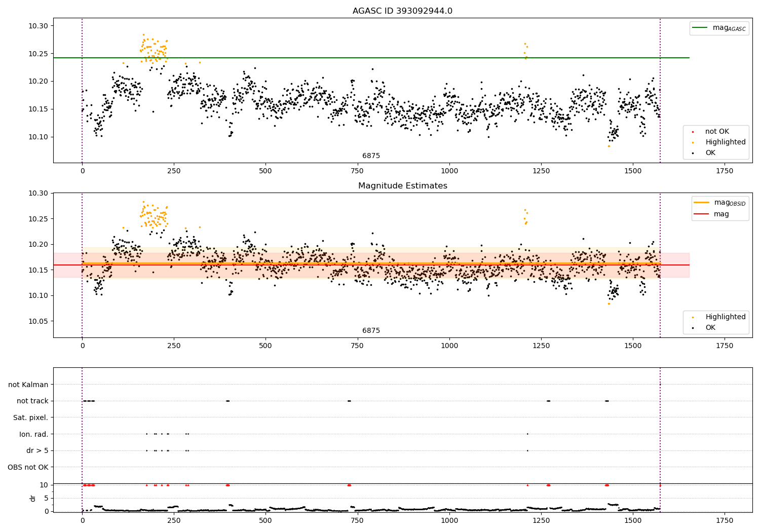The height and width of the screenshot is (532, 760).
Task: Click the orange line sample in mag OBSID legend
Action: tap(702, 203)
